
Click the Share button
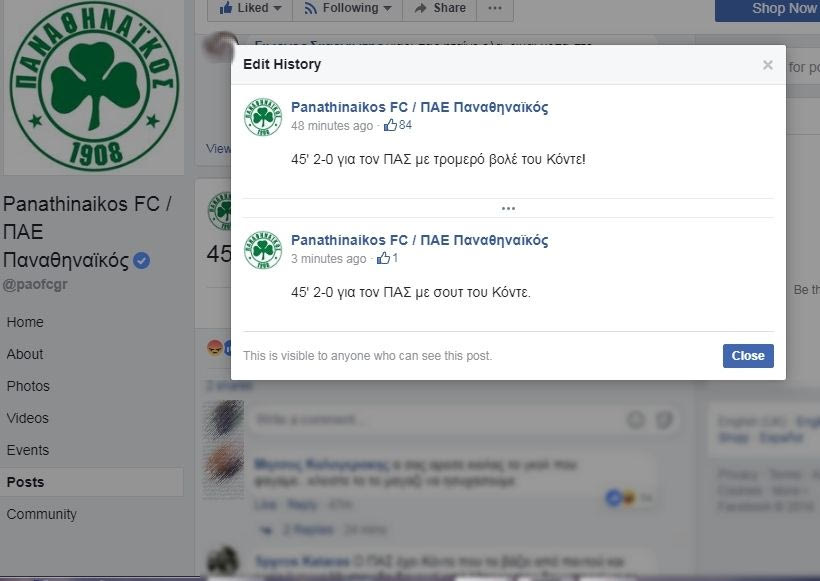pyautogui.click(x=439, y=8)
